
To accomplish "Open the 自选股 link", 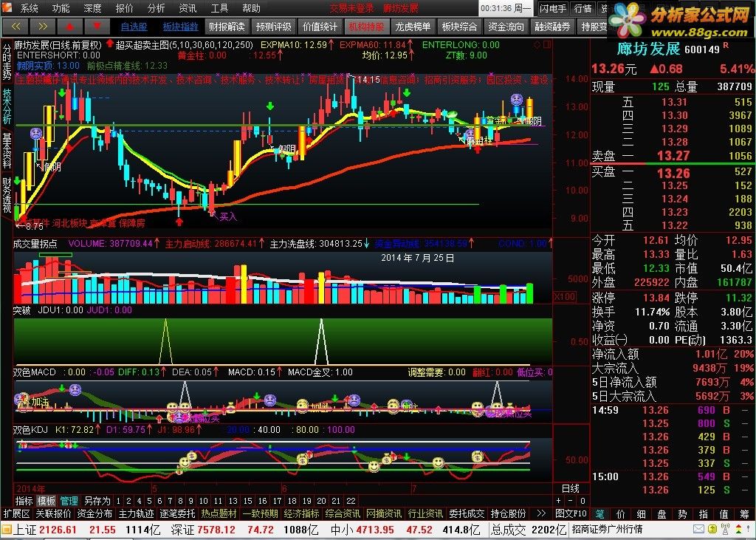I will (134, 27).
